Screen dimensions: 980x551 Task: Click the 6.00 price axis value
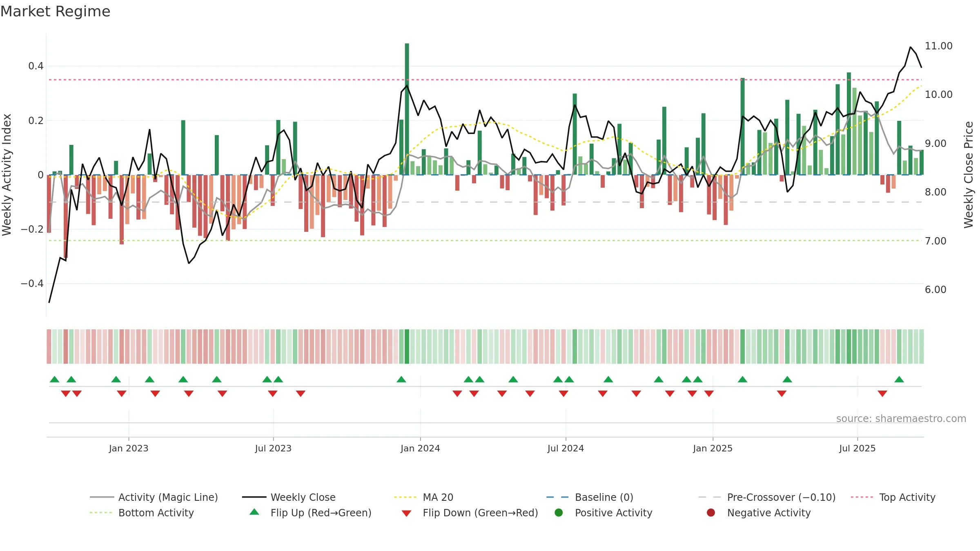pyautogui.click(x=935, y=290)
